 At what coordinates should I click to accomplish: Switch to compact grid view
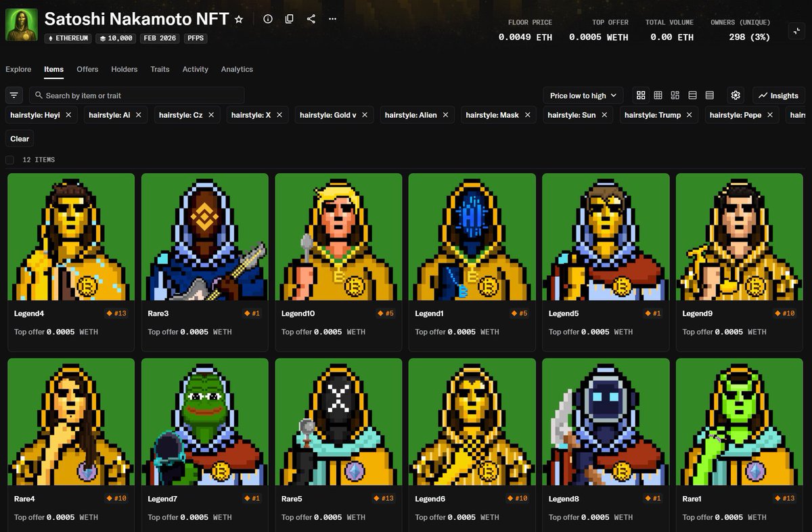pos(658,95)
